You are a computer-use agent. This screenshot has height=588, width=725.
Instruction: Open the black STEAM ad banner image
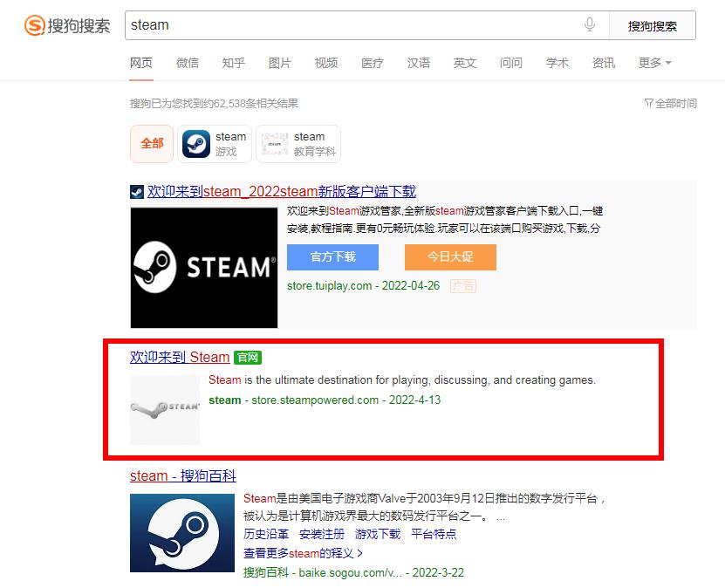coord(204,268)
